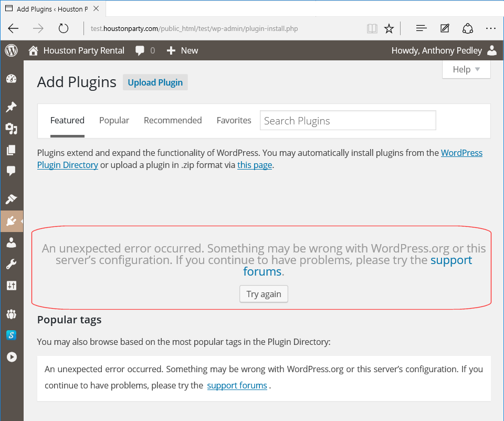The image size is (504, 421).
Task: Open the Media library icon
Action: pyautogui.click(x=11, y=129)
